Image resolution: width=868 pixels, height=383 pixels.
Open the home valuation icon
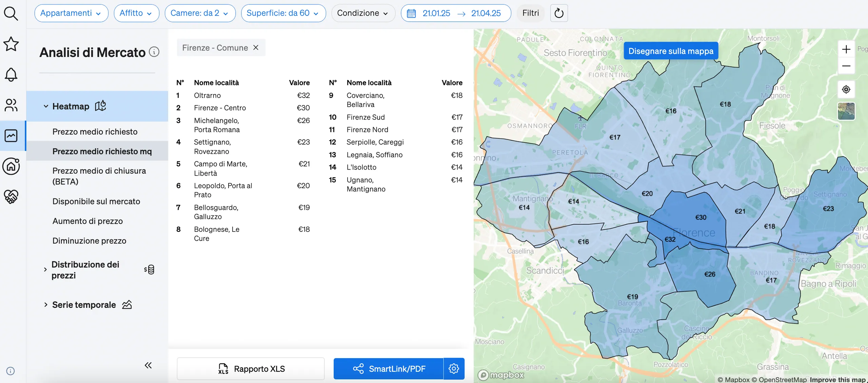(x=11, y=166)
